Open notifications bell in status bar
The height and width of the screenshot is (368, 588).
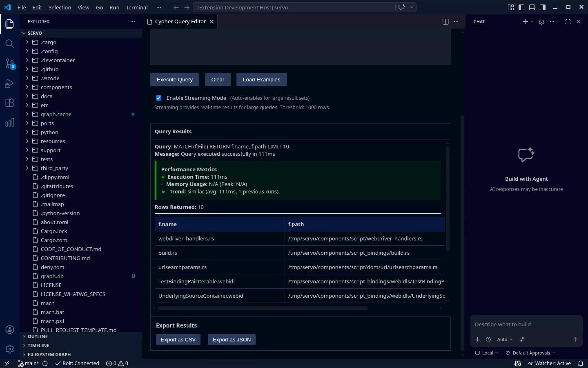coord(581,364)
